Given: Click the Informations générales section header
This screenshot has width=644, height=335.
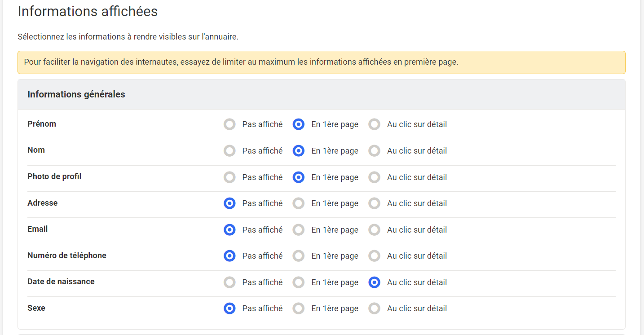Looking at the screenshot, I should point(76,94).
